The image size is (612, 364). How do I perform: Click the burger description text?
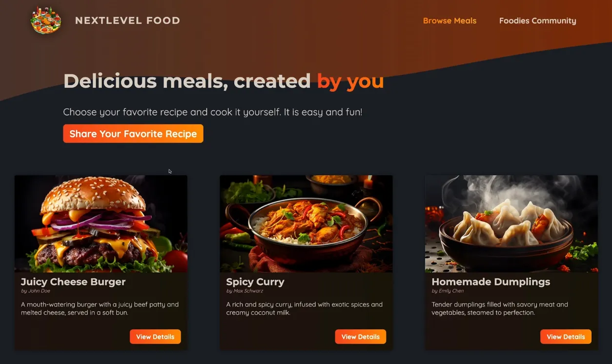[x=100, y=308]
